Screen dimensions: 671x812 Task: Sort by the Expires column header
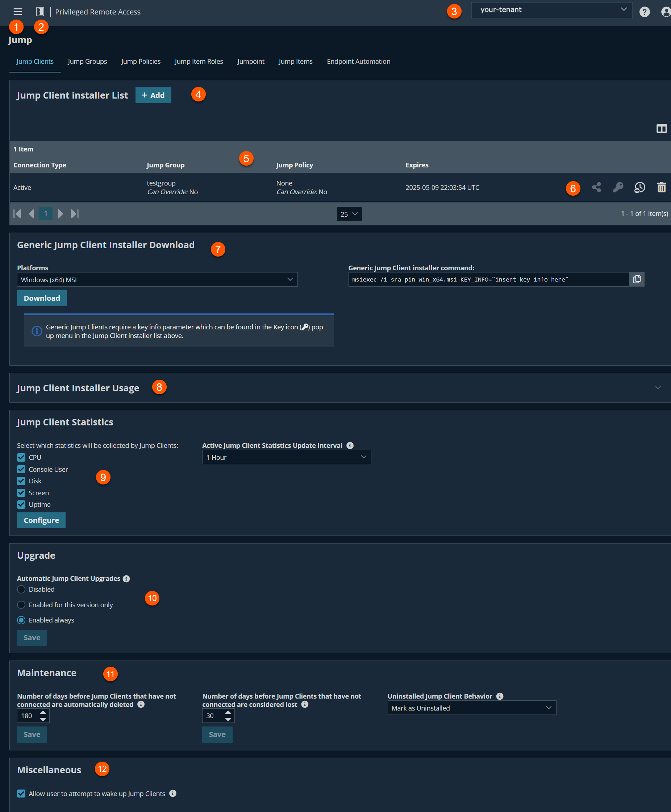pyautogui.click(x=417, y=165)
